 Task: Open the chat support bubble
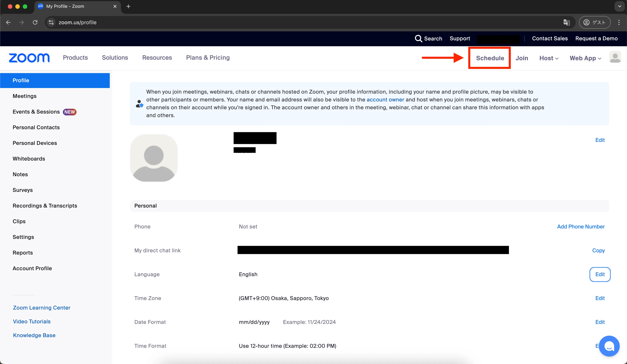[x=609, y=346]
